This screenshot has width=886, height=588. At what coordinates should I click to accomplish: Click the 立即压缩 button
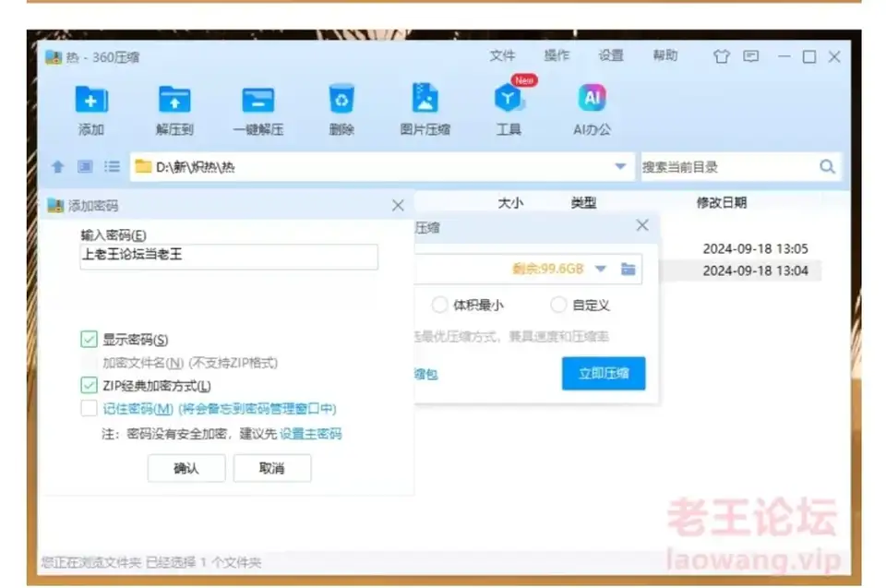[x=604, y=373]
